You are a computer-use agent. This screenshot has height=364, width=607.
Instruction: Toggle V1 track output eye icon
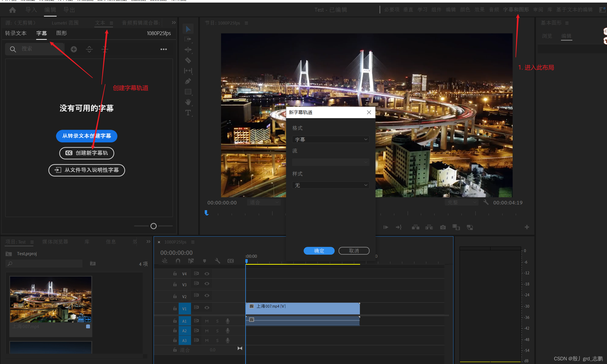coord(207,308)
